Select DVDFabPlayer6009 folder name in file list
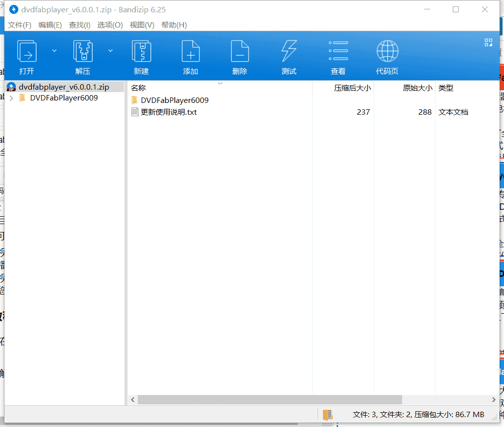The image size is (504, 427). tap(175, 100)
